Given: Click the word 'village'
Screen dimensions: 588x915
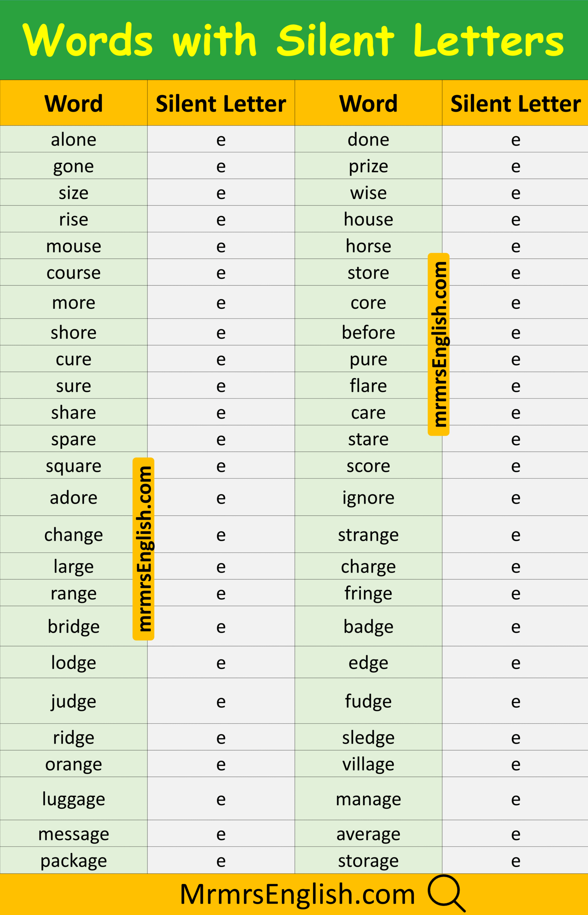Looking at the screenshot, I should 368,764.
